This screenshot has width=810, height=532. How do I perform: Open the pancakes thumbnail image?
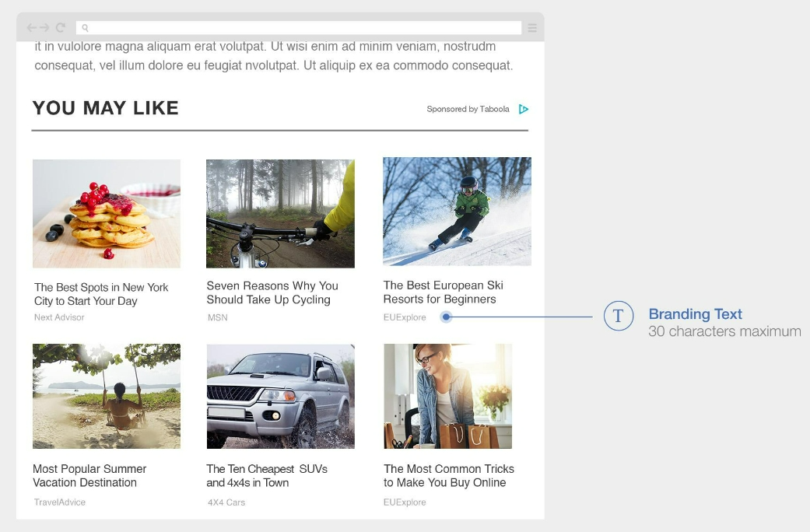click(x=107, y=214)
